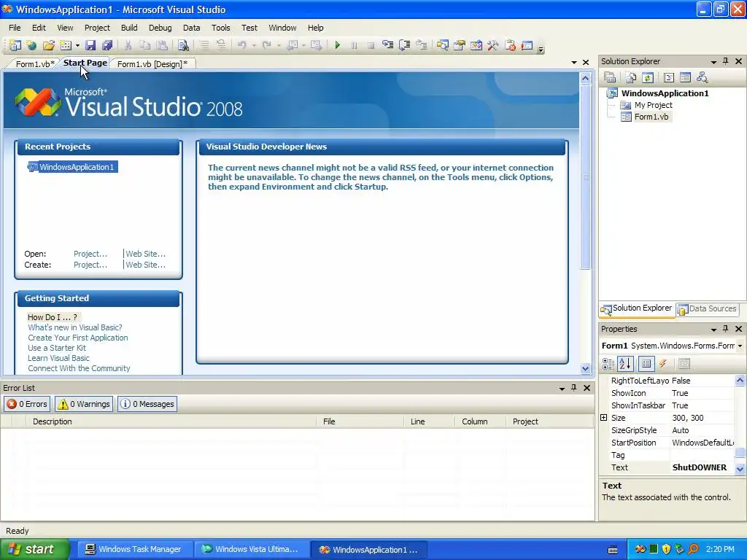Viewport: 747px width, 560px height.
Task: Switch to Form1.vb code tab
Action: point(34,64)
